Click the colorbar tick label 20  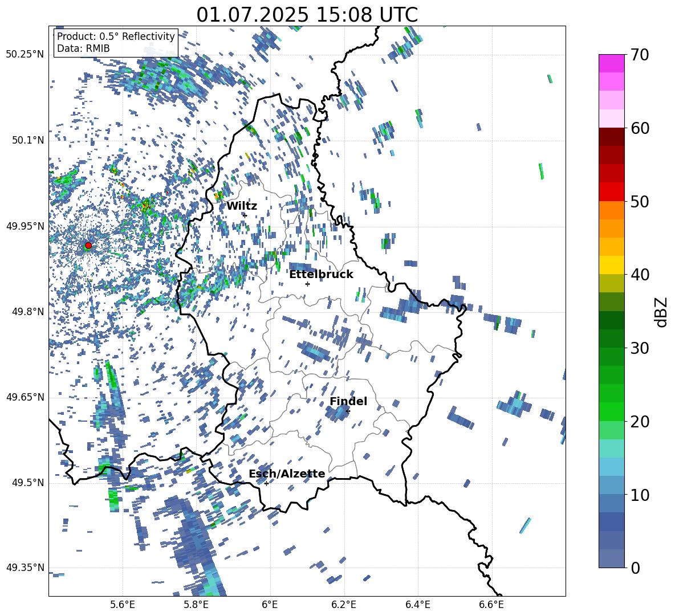point(640,422)
